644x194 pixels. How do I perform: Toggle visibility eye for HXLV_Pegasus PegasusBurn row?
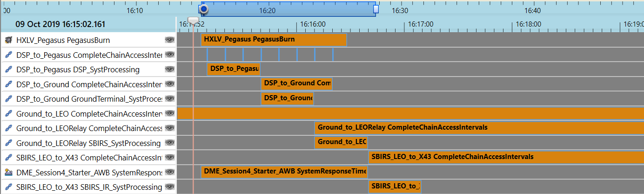click(x=169, y=40)
